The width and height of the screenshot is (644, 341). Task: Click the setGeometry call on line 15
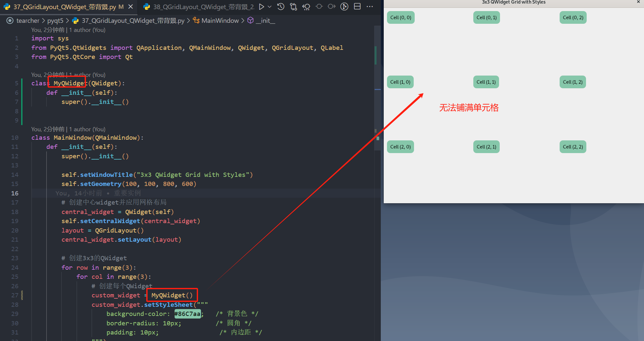click(101, 184)
